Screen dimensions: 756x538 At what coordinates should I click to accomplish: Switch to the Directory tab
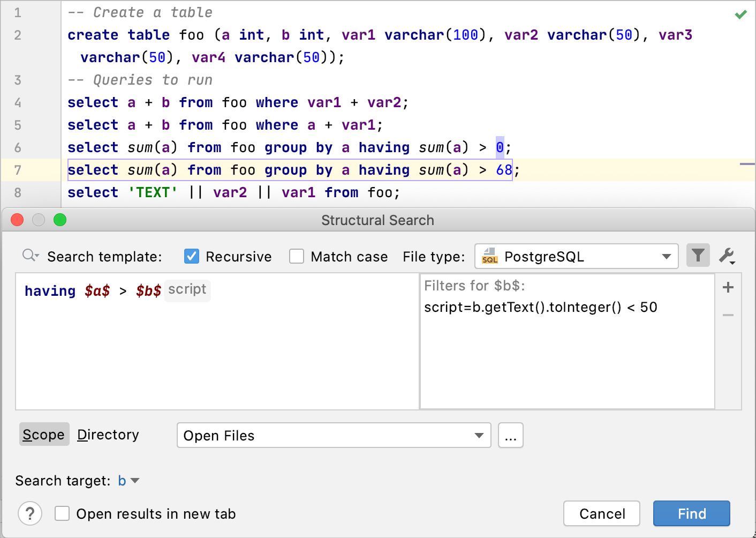[x=108, y=435]
